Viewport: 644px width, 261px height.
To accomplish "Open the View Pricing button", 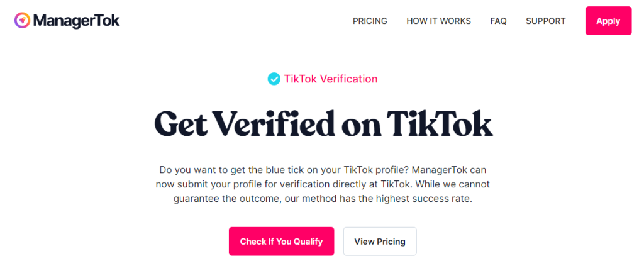I will [380, 242].
